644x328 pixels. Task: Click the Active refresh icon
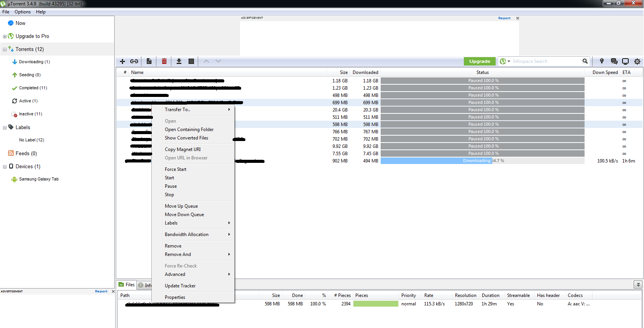(14, 101)
